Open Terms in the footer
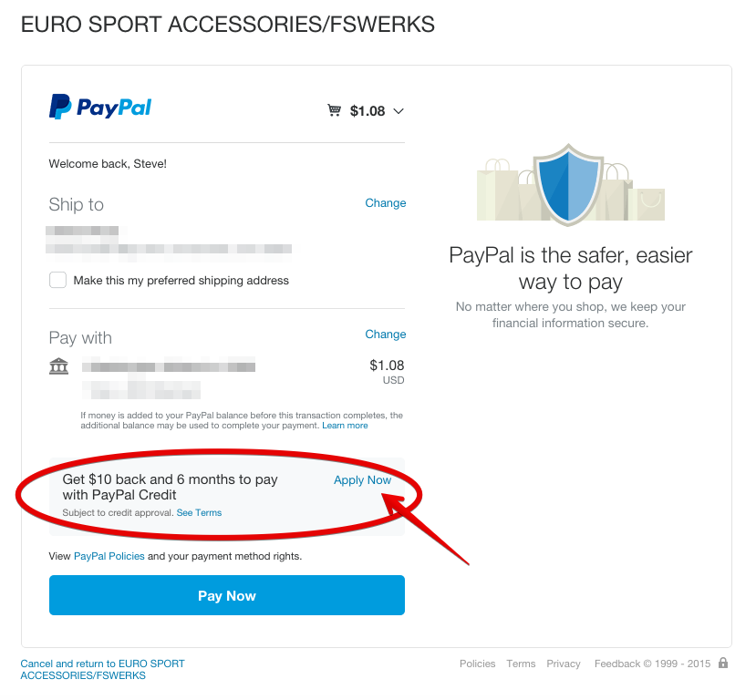This screenshot has width=756, height=700. pos(521,664)
